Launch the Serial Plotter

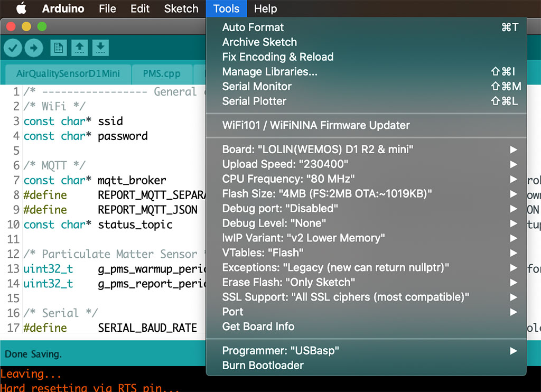click(x=366, y=101)
